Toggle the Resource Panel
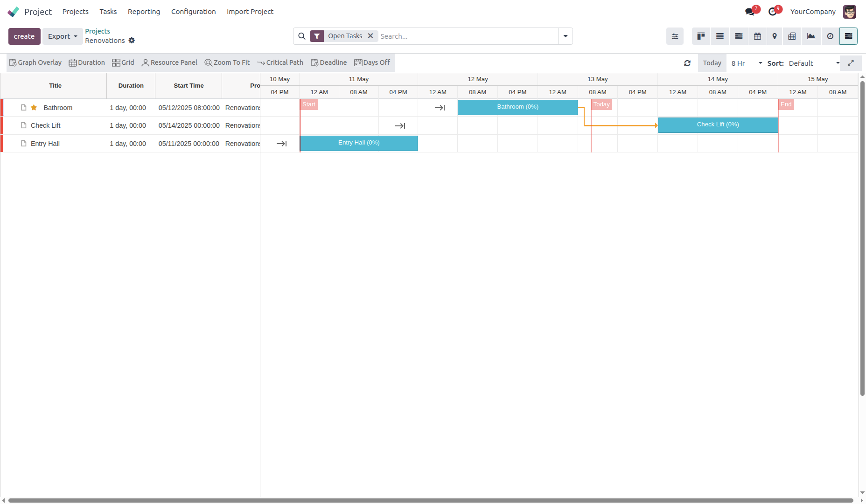866x504 pixels. pos(169,62)
